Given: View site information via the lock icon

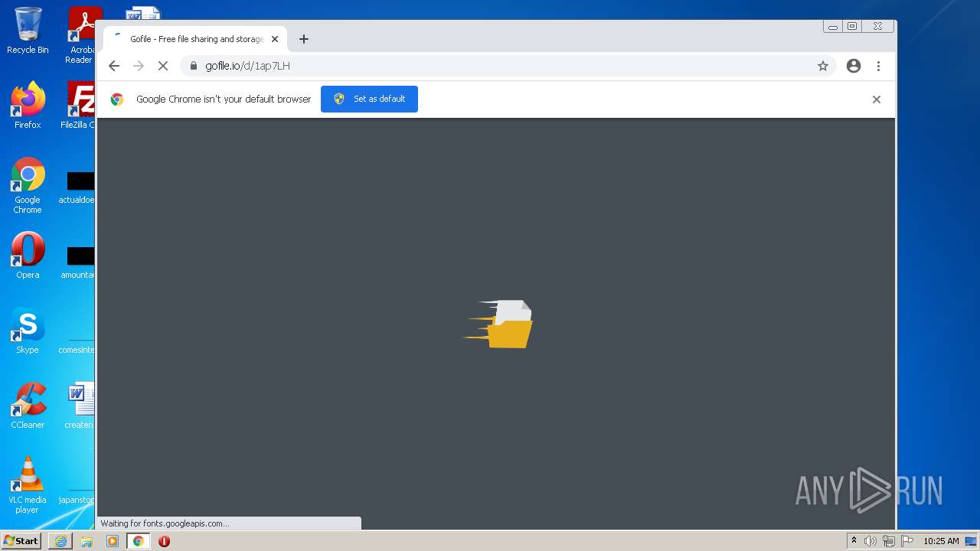Looking at the screenshot, I should [194, 66].
